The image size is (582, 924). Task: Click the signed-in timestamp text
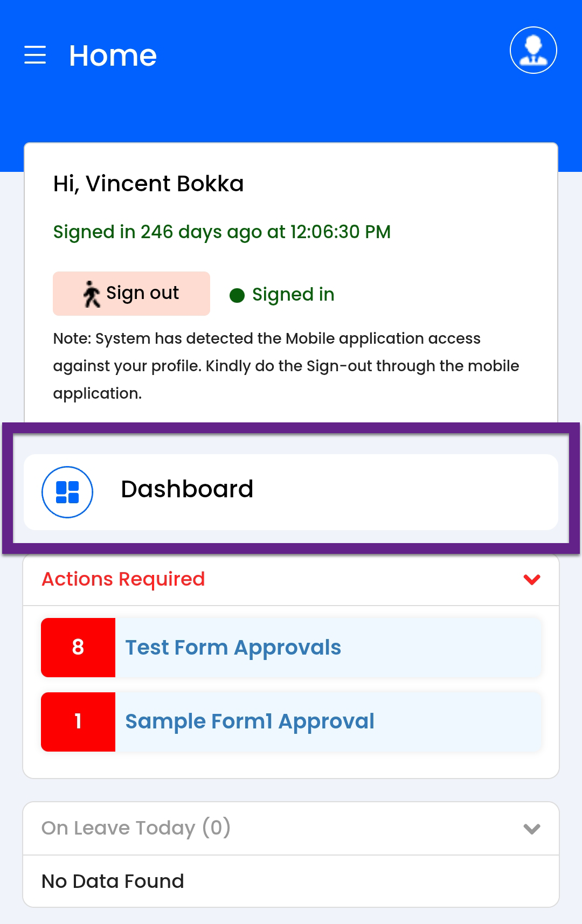coord(221,232)
